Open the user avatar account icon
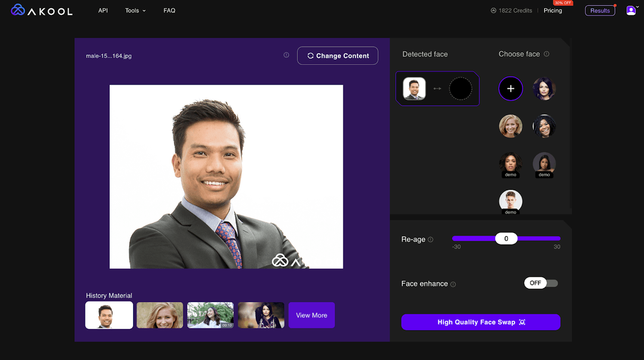644x360 pixels. [630, 10]
